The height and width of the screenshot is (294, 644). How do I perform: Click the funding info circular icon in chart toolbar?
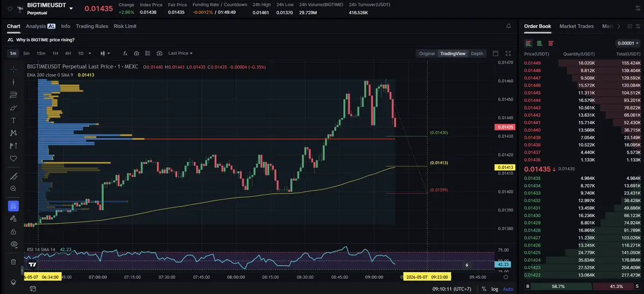pos(136,53)
